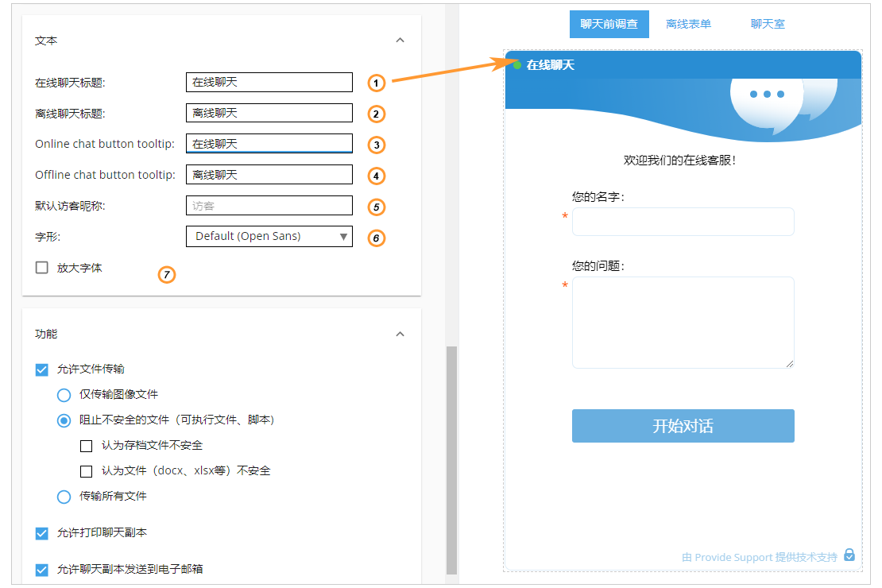Uncheck 允许文件传输 checkbox
Screen dimensions: 882x588
41,369
